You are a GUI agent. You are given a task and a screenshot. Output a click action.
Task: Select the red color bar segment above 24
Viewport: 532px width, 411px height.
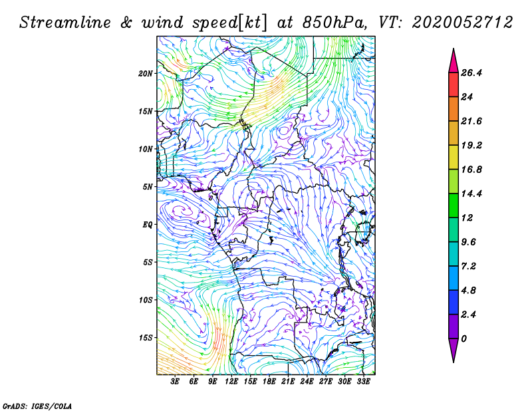coord(454,85)
